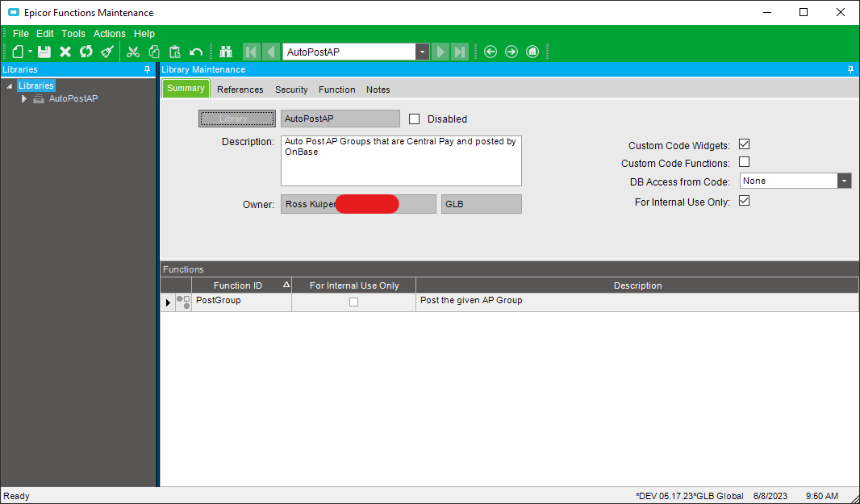The width and height of the screenshot is (860, 504).
Task: Click the Library... button
Action: coord(237,119)
